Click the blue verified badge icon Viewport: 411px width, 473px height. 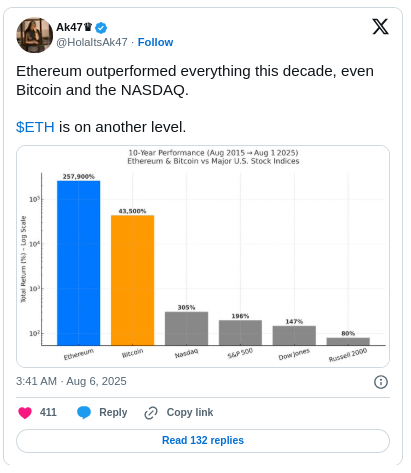click(101, 28)
